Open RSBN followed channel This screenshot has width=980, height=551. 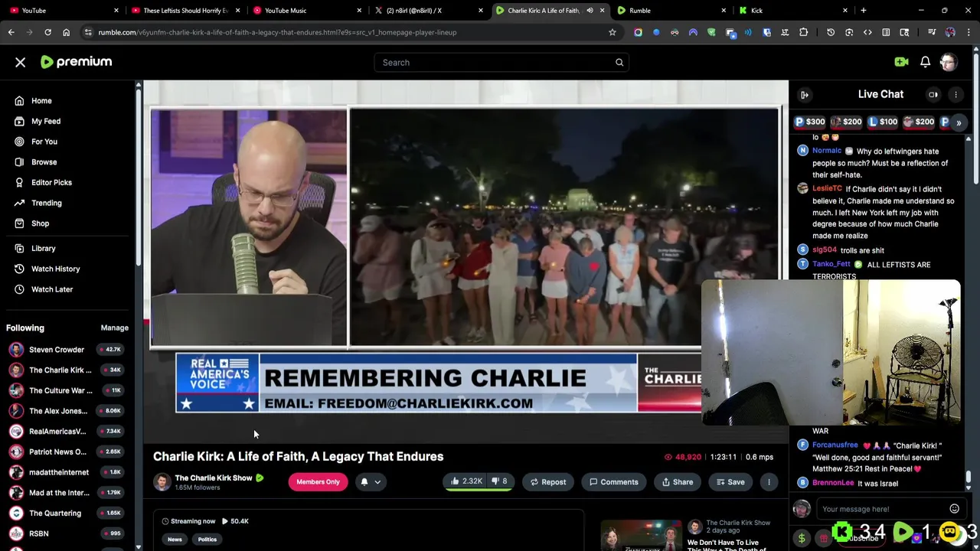(x=67, y=533)
